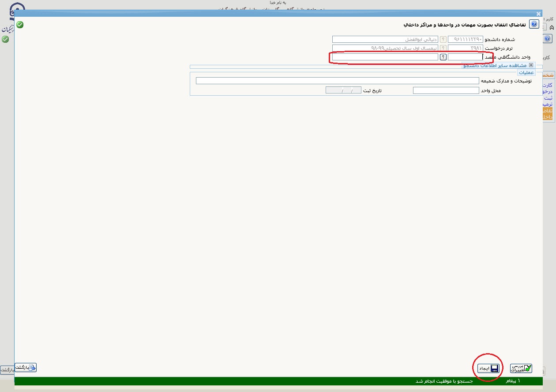This screenshot has width=556, height=392.
Task: Close the dialog with the X icon
Action: click(x=538, y=14)
